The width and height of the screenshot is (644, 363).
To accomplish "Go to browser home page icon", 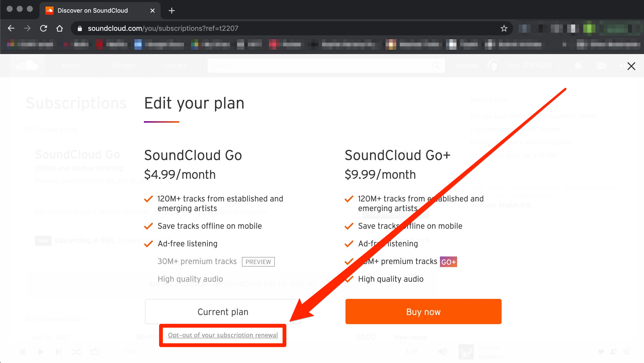I will 60,28.
